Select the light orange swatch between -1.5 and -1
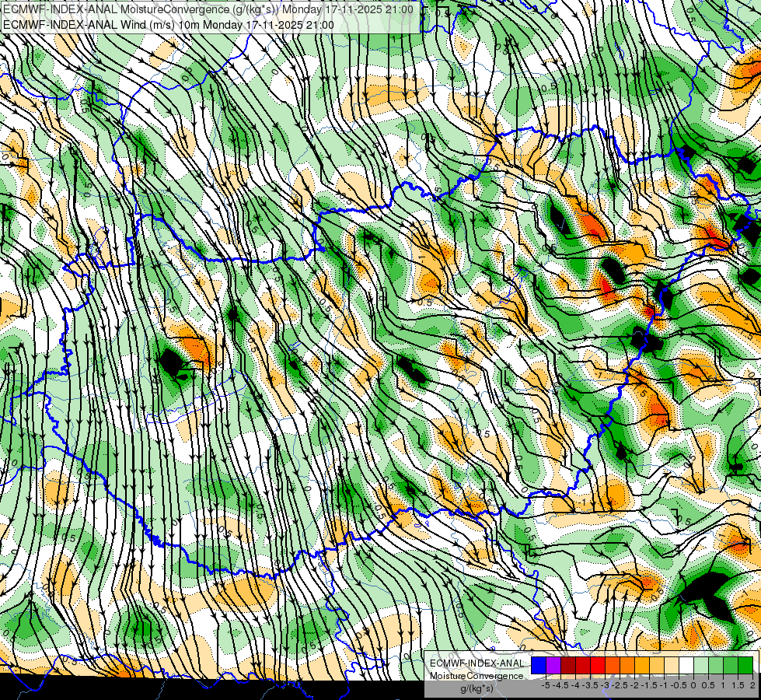Screen dimensions: 761x700 click(x=657, y=666)
